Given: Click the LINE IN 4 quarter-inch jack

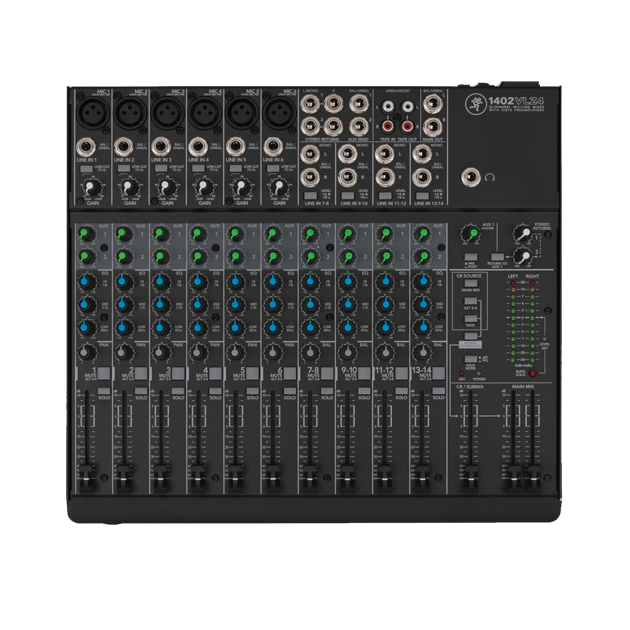Looking at the screenshot, I should pyautogui.click(x=198, y=147).
